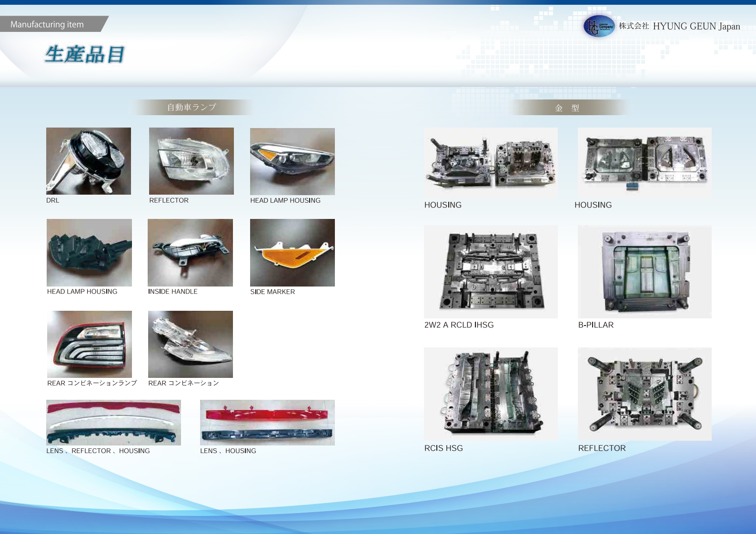Image resolution: width=756 pixels, height=534 pixels.
Task: Open the INSIDE HANDLE product image
Action: click(190, 253)
